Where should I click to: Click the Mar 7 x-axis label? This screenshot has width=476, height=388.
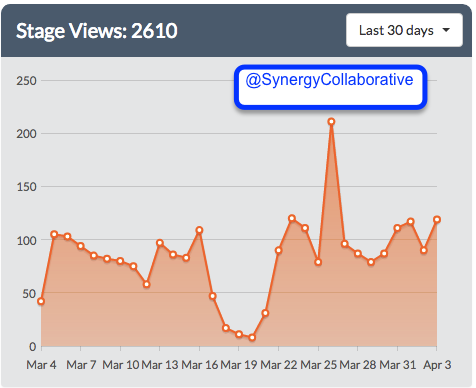[81, 365]
